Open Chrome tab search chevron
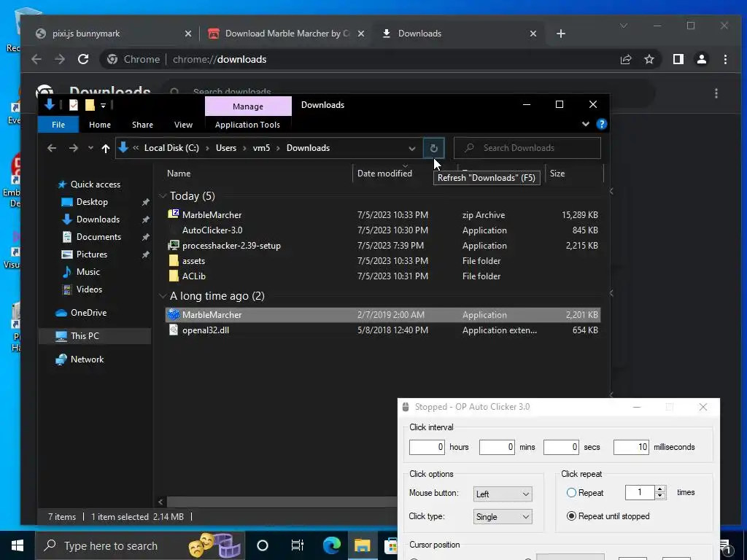 (624, 26)
